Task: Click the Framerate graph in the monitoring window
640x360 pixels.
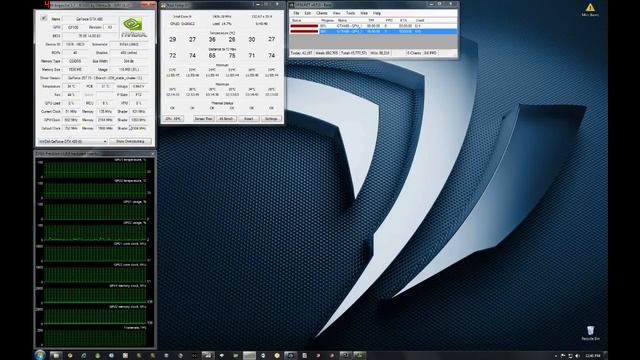Action: [95, 338]
